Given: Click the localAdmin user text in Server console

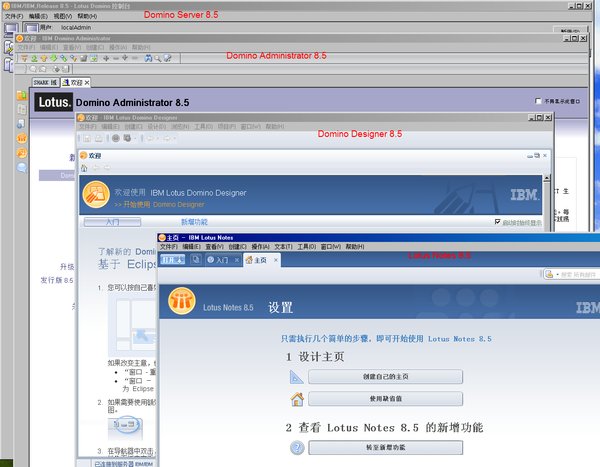Looking at the screenshot, I should point(76,28).
